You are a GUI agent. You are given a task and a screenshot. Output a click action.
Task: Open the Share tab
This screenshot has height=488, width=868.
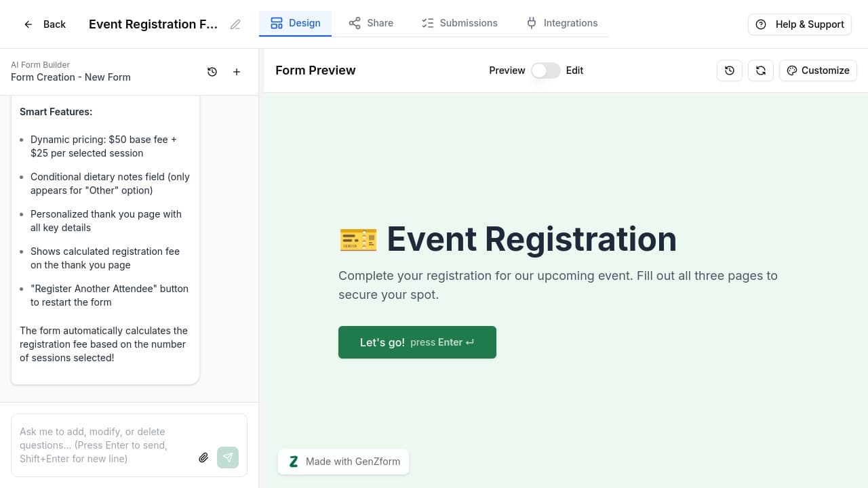[x=371, y=22]
